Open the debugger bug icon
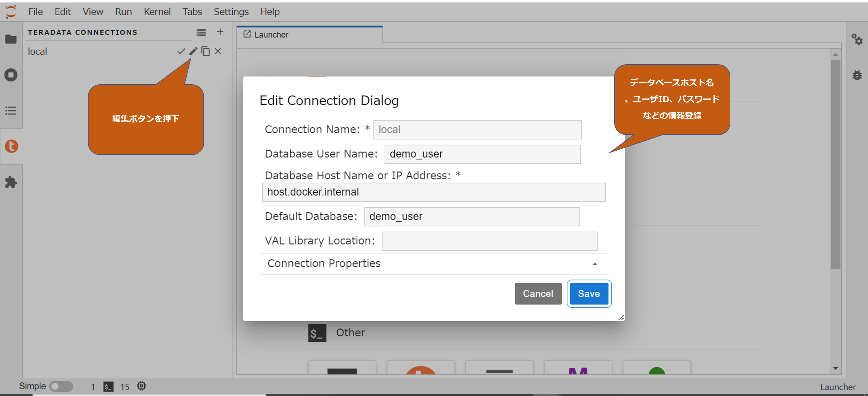868x396 pixels. point(857,75)
